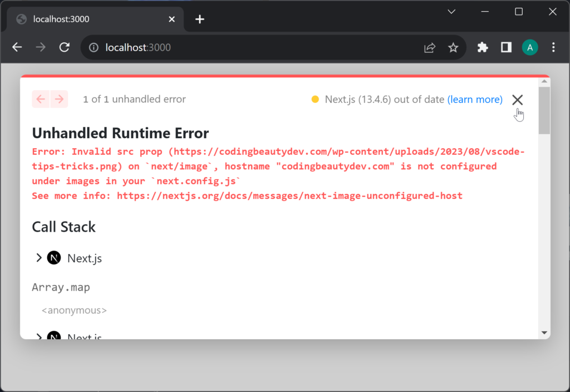Go to next error in overlay
This screenshot has height=392, width=570.
59,99
